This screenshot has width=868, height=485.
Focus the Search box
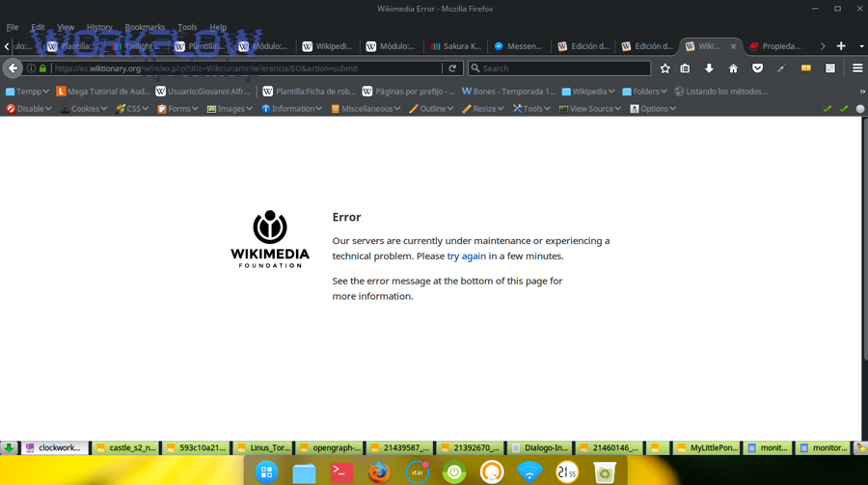pyautogui.click(x=559, y=68)
